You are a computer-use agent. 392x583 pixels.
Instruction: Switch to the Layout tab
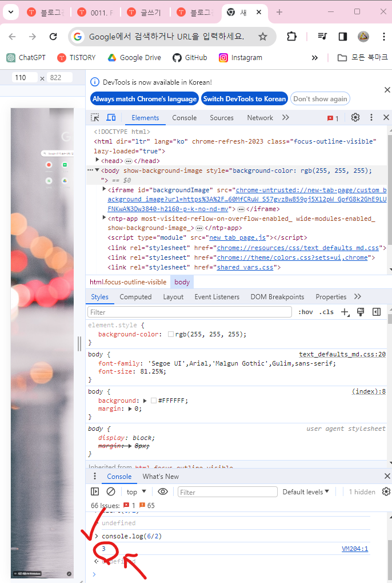coord(173,297)
